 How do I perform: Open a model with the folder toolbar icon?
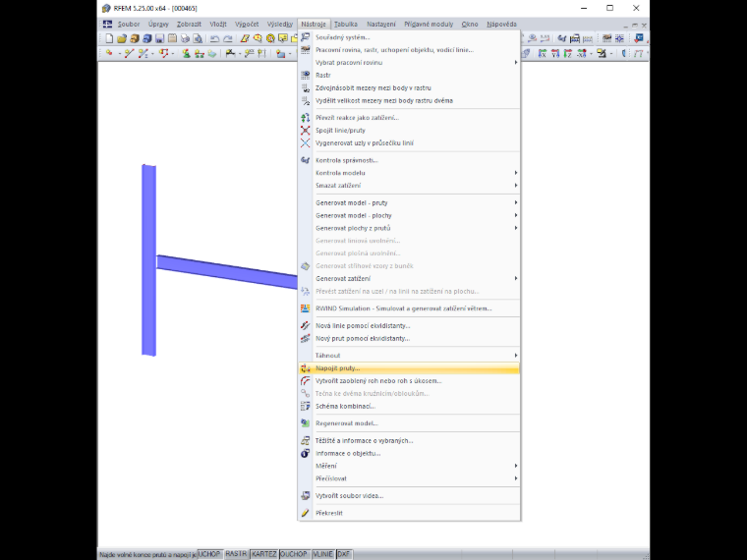tap(122, 38)
